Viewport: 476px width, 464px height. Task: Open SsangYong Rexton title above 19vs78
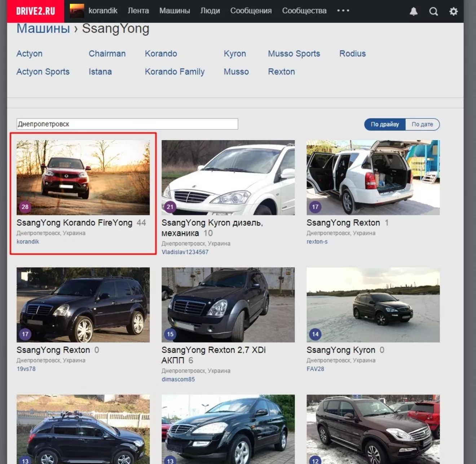[x=53, y=350]
